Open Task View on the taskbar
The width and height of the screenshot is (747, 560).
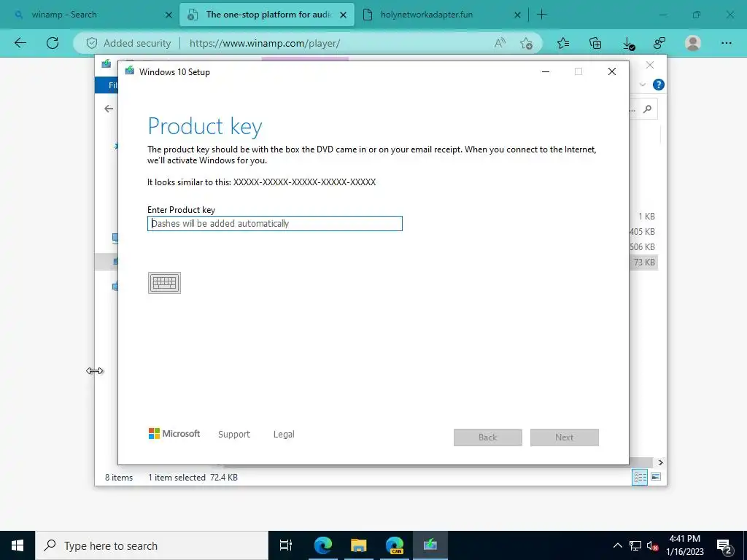(286, 545)
